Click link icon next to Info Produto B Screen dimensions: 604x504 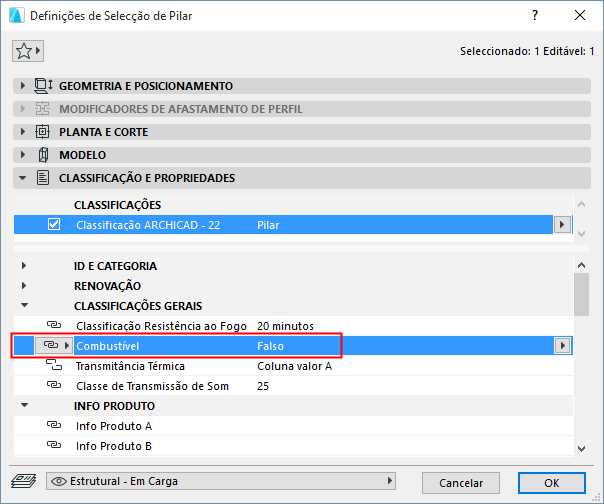pos(54,446)
